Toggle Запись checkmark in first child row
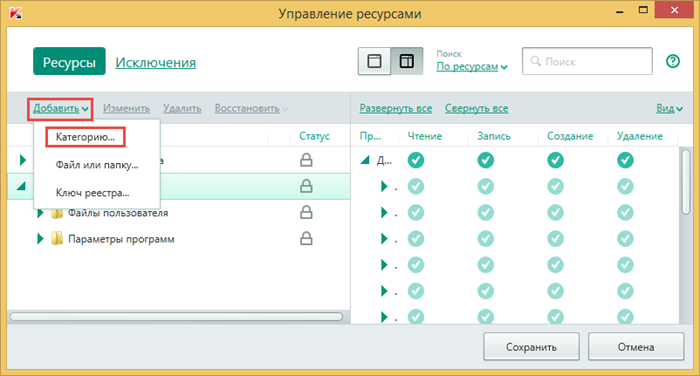Viewport: 700px width, 376px height. click(x=486, y=186)
